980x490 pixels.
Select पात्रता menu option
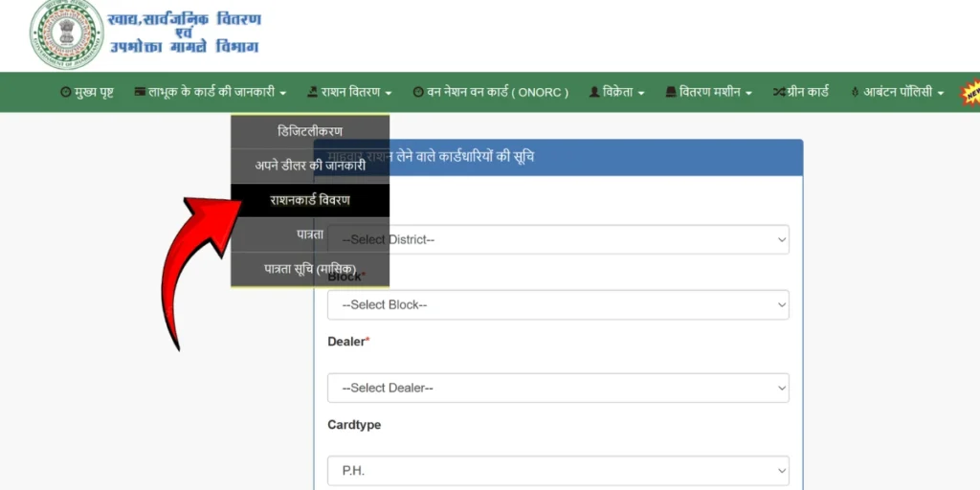[x=310, y=234]
